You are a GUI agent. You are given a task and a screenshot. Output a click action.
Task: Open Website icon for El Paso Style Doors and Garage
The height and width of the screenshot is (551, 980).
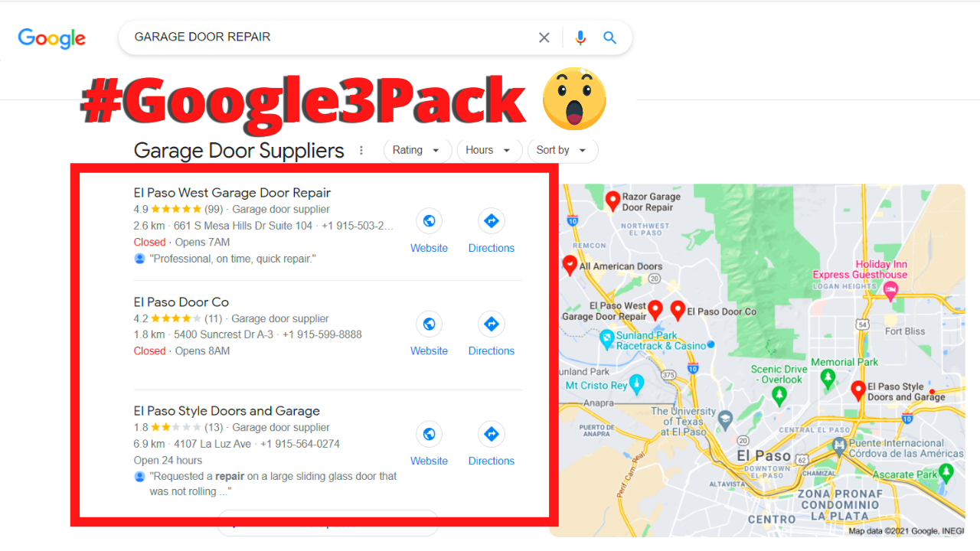point(429,434)
